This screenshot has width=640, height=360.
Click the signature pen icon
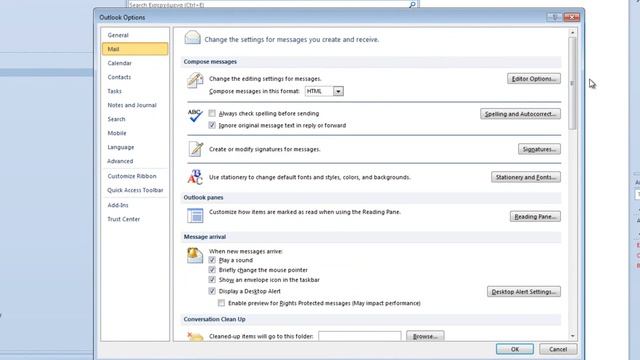tap(196, 149)
